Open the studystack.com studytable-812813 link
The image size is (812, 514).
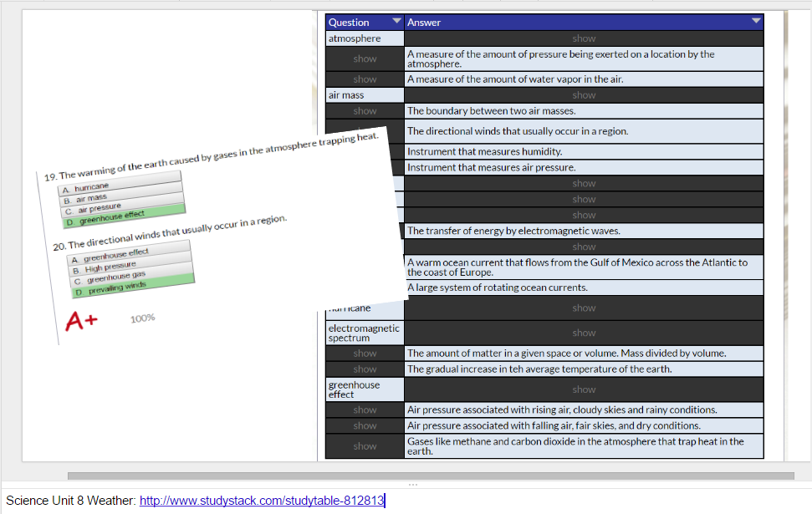[x=262, y=501]
